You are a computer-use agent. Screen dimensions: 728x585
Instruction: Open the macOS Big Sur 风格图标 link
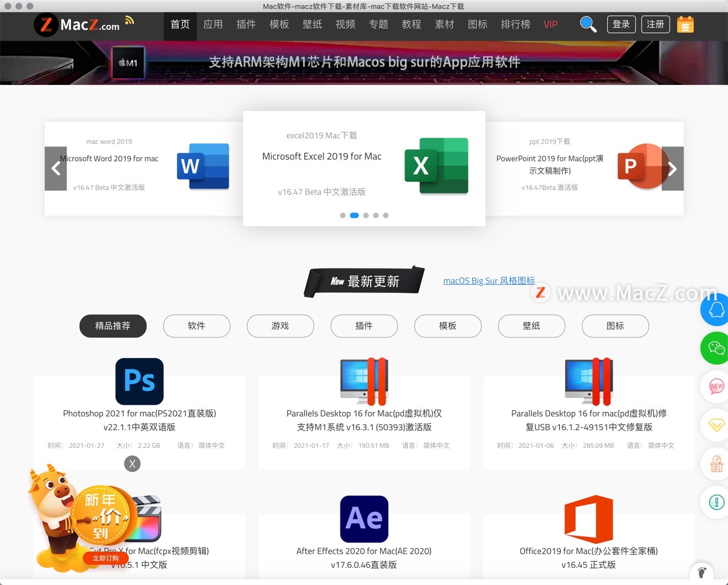click(489, 280)
